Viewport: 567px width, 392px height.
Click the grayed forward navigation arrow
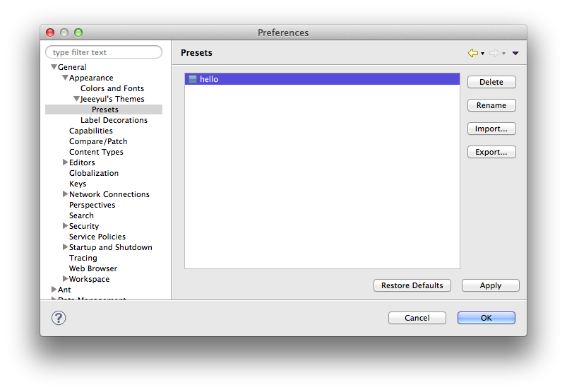click(x=494, y=53)
